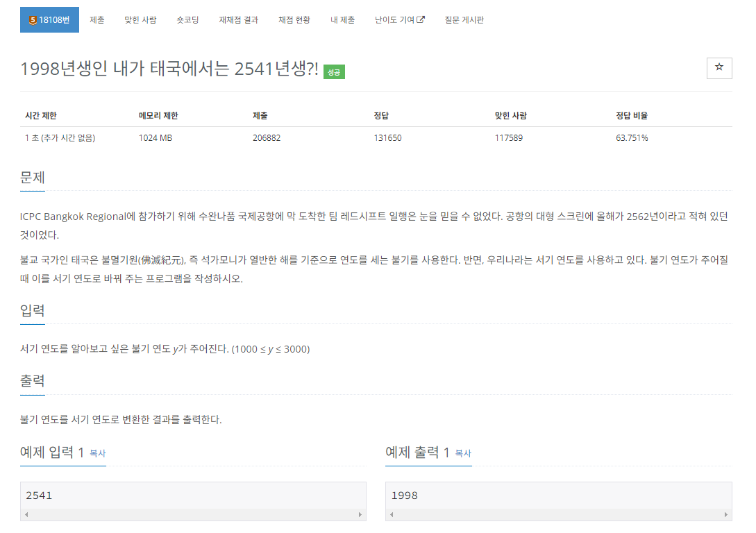Click the 정답 비율 column header

632,116
